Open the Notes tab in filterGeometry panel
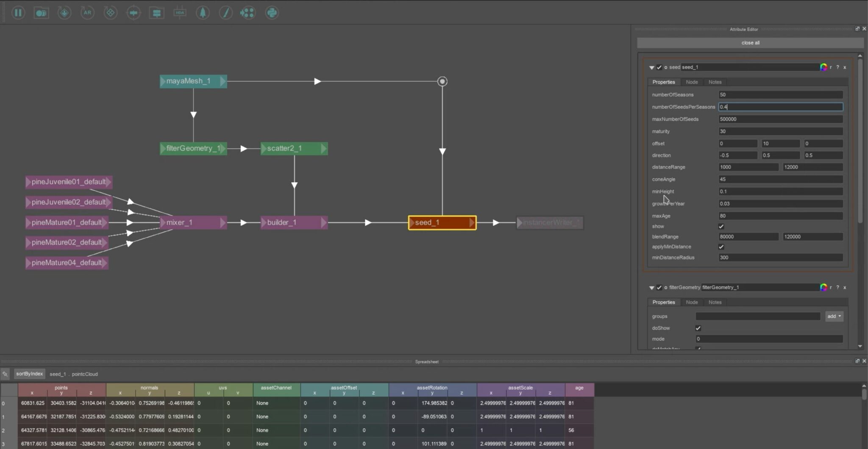This screenshot has height=449, width=868. [x=715, y=302]
